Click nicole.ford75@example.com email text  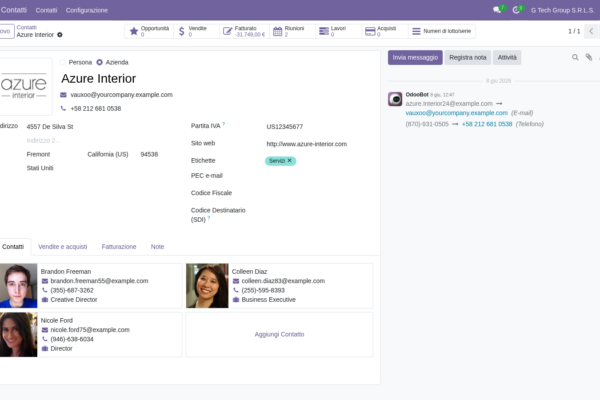[90, 330]
